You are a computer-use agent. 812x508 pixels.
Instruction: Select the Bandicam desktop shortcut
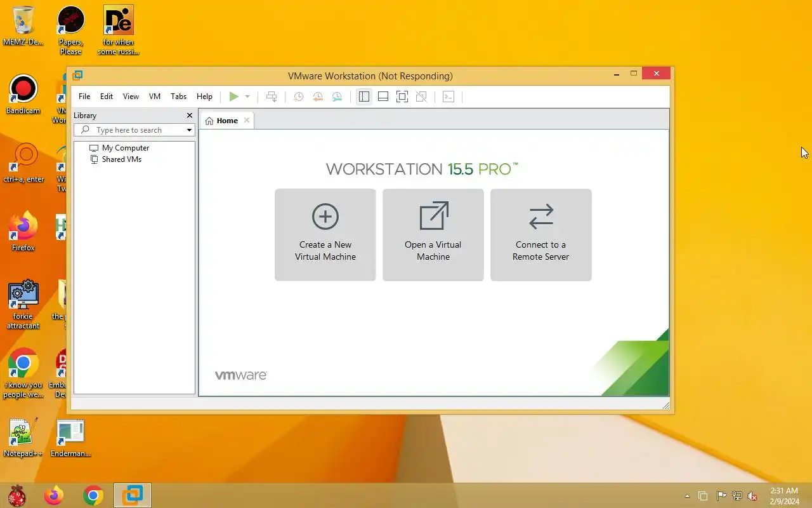click(23, 95)
